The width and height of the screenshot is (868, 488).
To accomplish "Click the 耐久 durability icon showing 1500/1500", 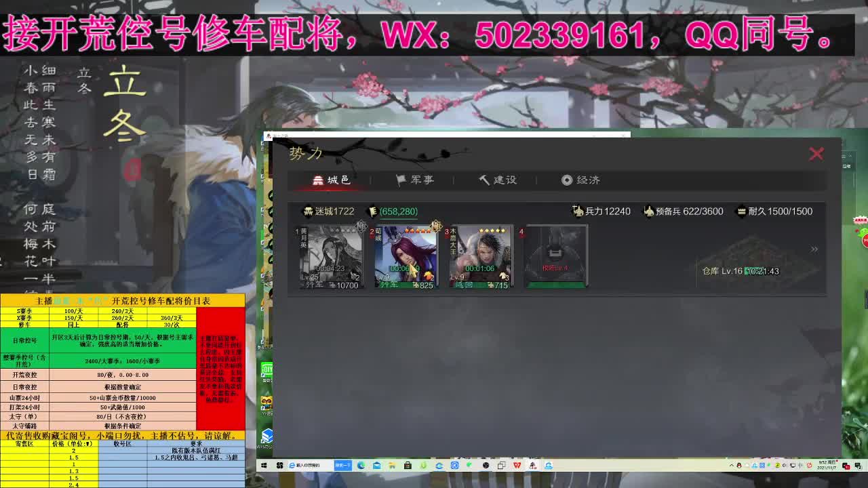I will coord(742,211).
